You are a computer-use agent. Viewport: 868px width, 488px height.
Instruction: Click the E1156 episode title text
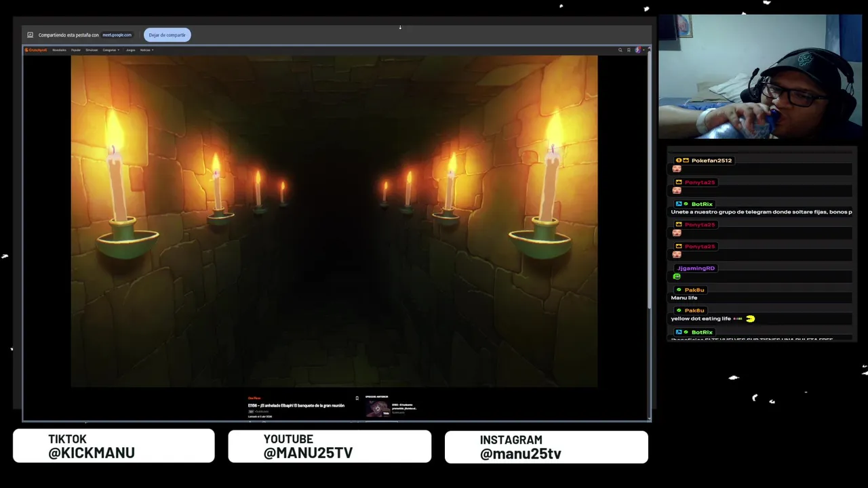(296, 405)
